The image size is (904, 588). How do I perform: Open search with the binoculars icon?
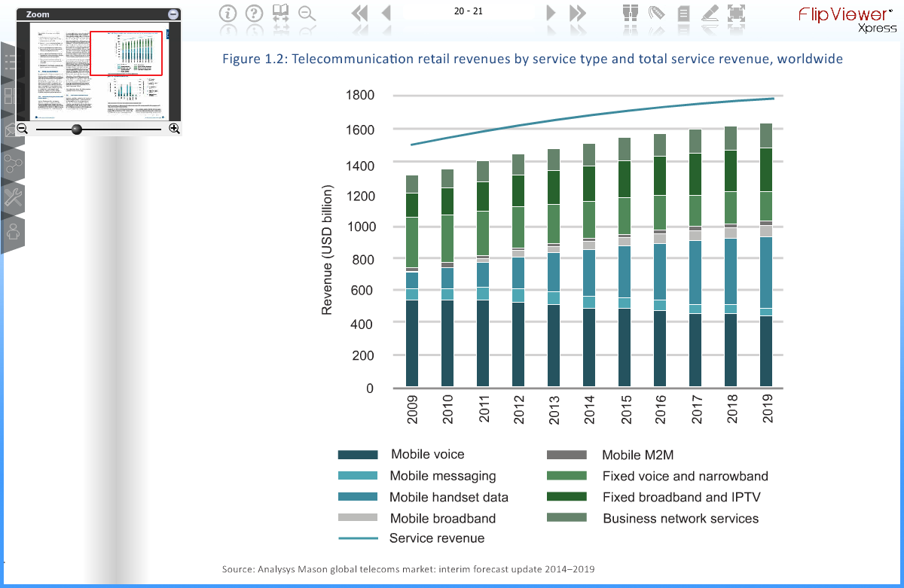click(x=630, y=13)
